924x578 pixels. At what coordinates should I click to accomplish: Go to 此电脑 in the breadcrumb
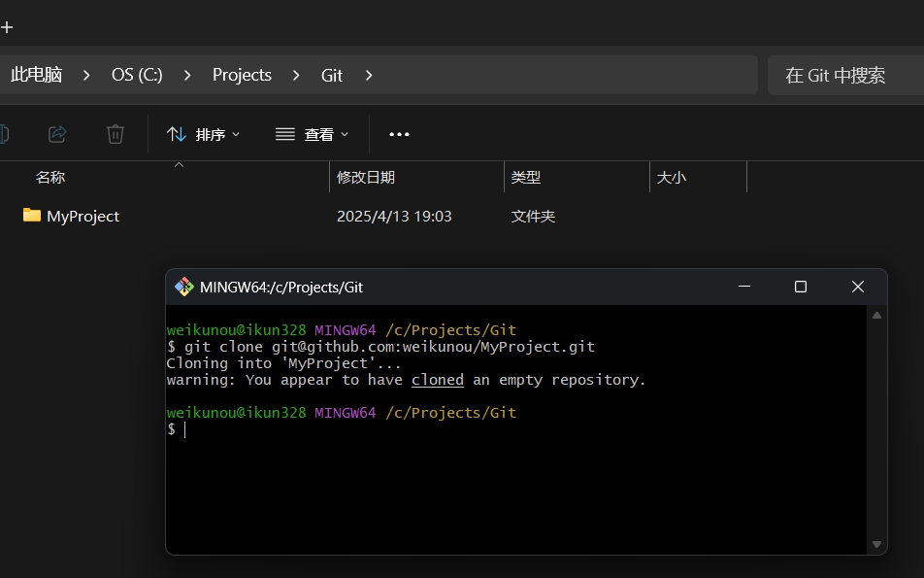pos(37,75)
